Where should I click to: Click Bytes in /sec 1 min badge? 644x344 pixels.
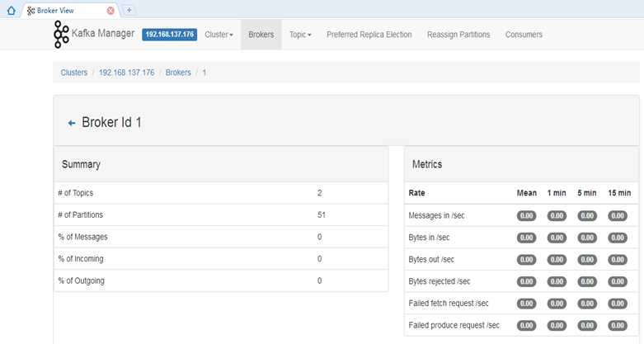coord(557,238)
